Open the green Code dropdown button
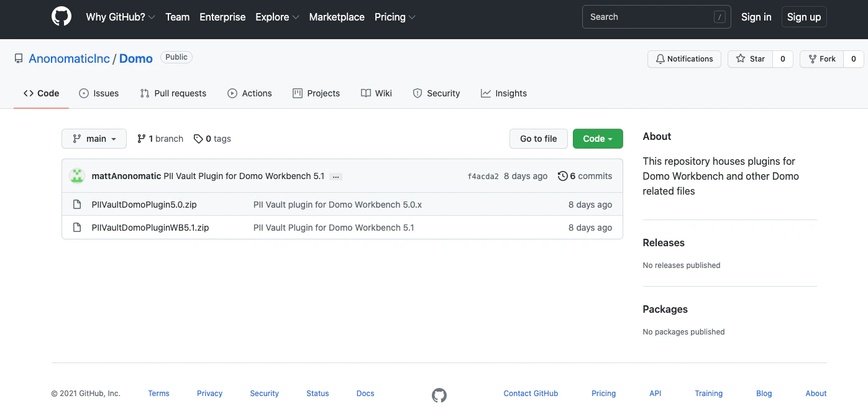The height and width of the screenshot is (411, 868). (x=598, y=139)
